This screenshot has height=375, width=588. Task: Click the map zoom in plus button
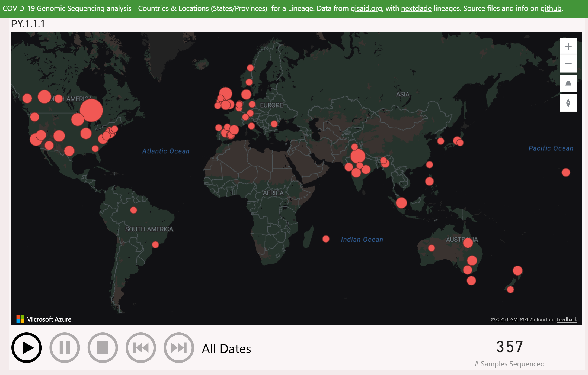coord(568,47)
